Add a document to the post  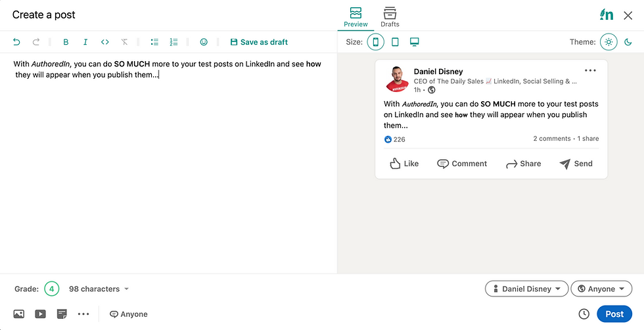62,314
